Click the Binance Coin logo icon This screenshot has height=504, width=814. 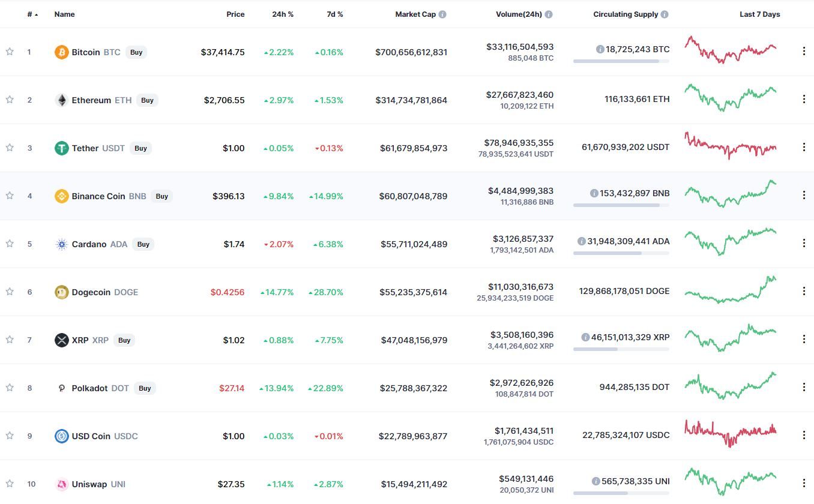[x=62, y=196]
